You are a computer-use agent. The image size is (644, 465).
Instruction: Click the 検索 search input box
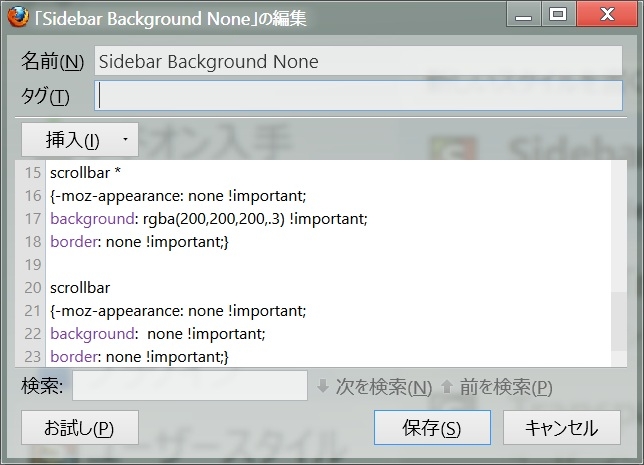pos(190,386)
